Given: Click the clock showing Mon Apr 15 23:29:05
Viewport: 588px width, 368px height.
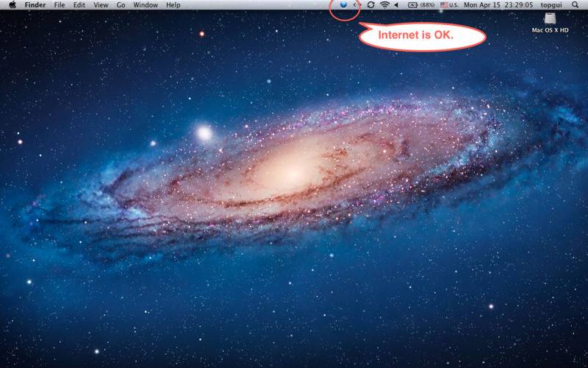Looking at the screenshot, I should 498,5.
